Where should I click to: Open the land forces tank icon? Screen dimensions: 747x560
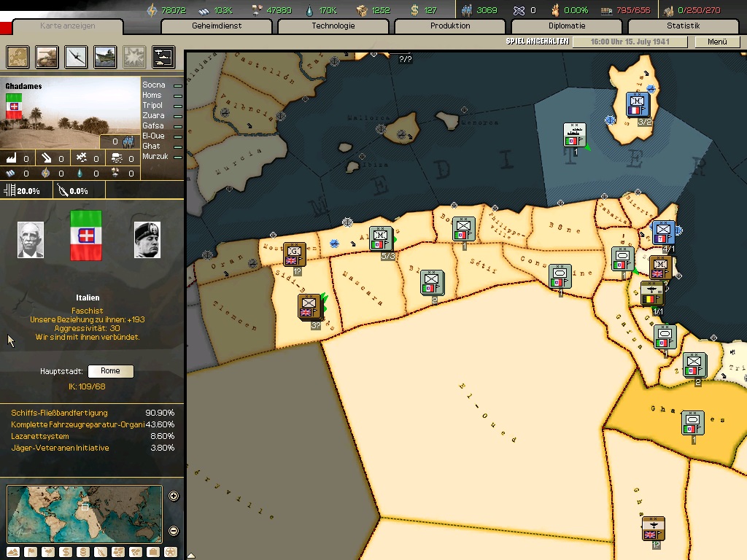(47, 57)
